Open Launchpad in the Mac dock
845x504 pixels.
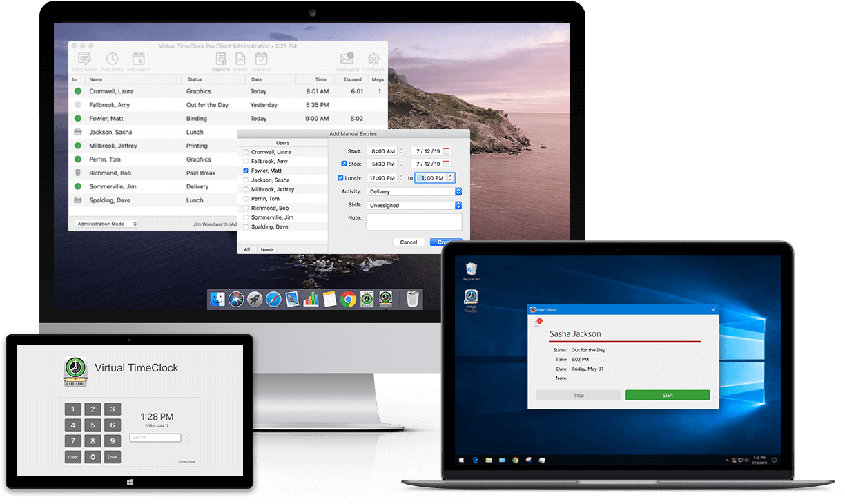coord(255,299)
